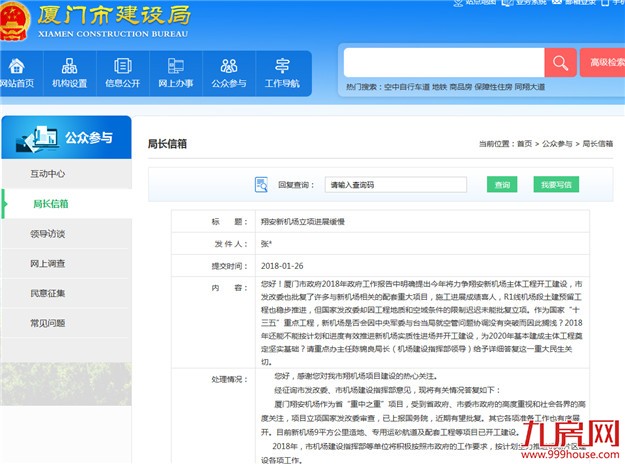Click the green 我要写信 button
625x464 pixels.
pyautogui.click(x=556, y=185)
